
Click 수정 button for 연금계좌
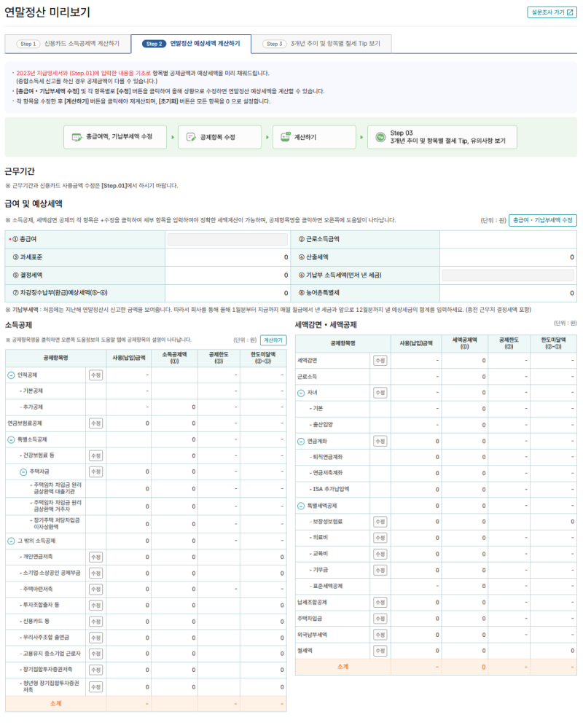(x=380, y=441)
